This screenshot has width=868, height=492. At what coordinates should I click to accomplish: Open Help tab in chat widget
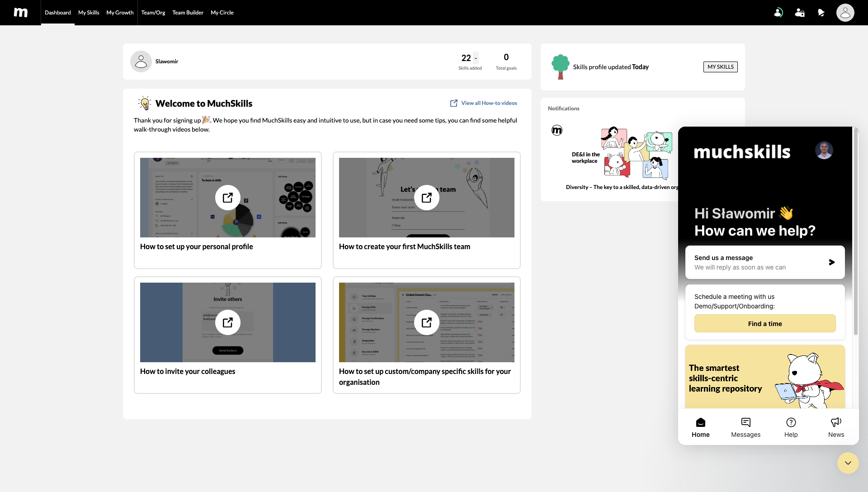click(x=791, y=427)
